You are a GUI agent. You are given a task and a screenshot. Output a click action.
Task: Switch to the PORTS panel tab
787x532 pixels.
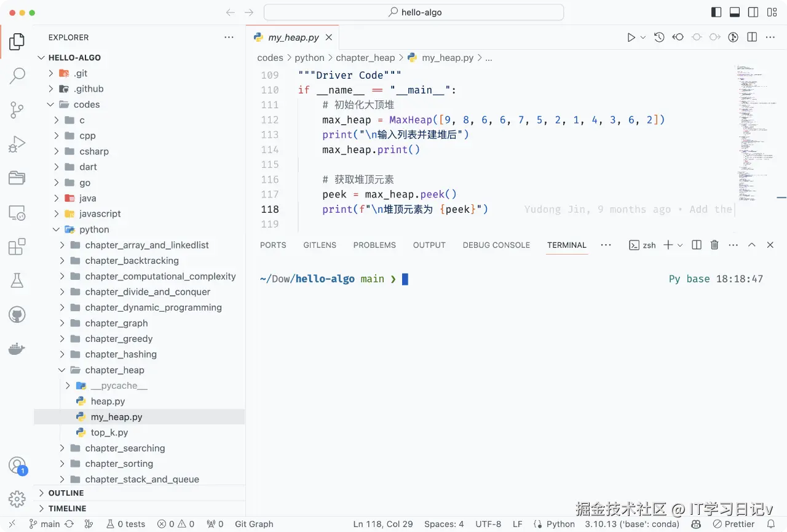pyautogui.click(x=273, y=245)
